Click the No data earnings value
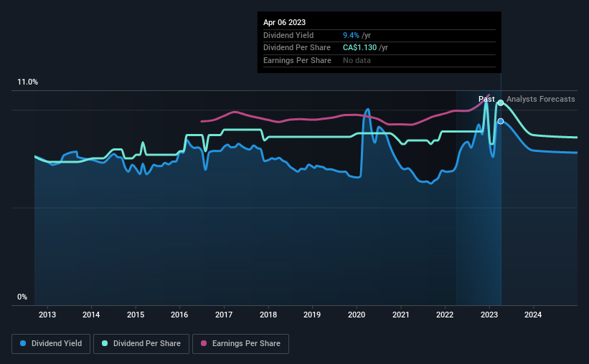 357,60
